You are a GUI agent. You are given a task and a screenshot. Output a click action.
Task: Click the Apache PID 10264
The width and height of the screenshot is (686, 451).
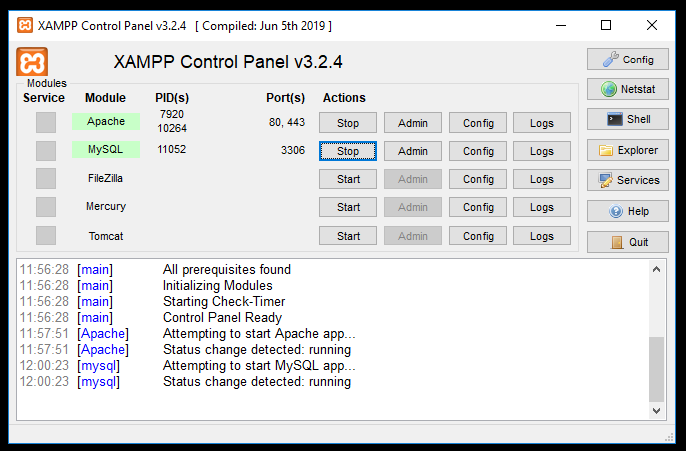[x=172, y=128]
